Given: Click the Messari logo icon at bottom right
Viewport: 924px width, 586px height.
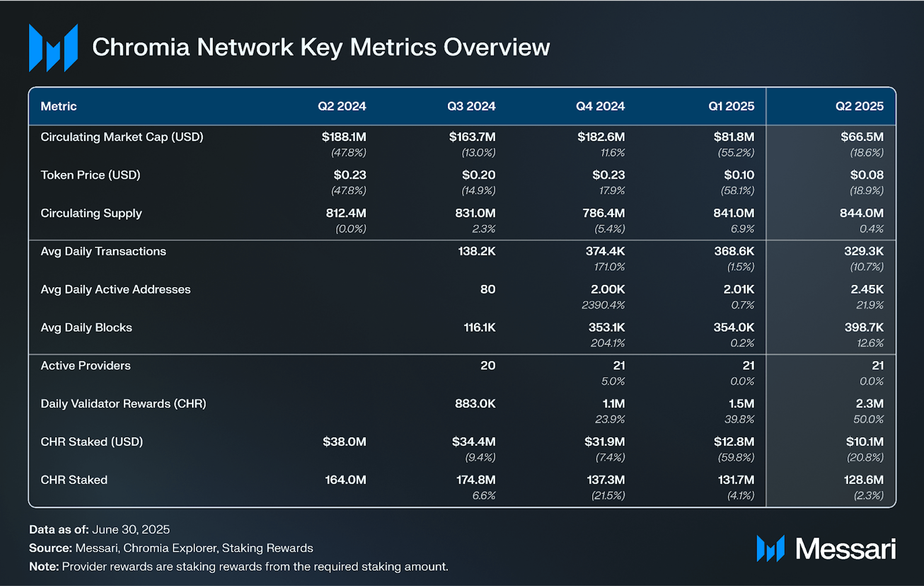Looking at the screenshot, I should coord(770,548).
